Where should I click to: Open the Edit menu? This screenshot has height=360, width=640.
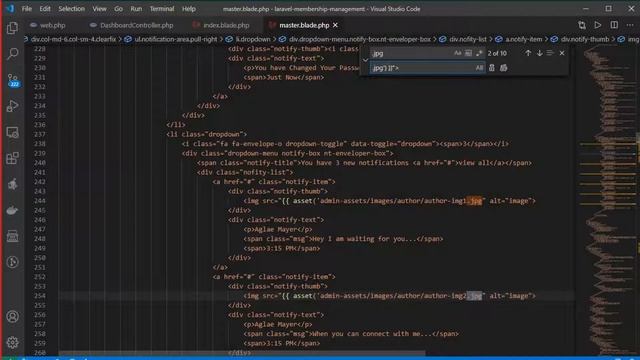[45, 9]
